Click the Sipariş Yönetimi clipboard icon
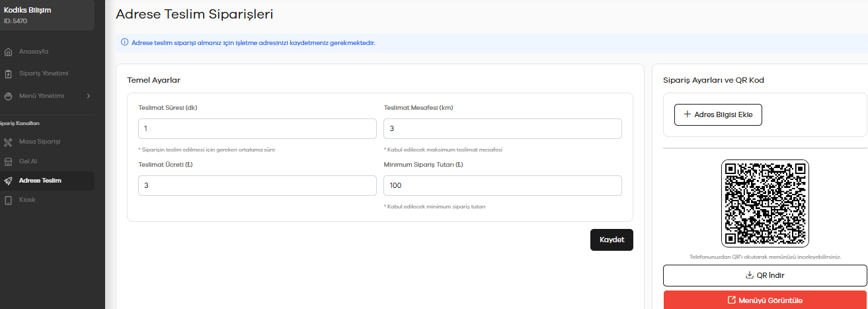The height and width of the screenshot is (309, 868). point(8,74)
